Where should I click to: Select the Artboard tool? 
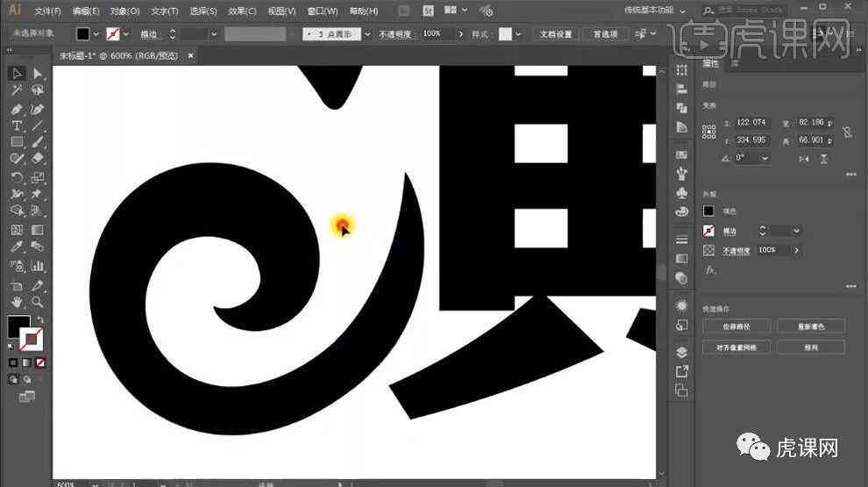(x=17, y=286)
